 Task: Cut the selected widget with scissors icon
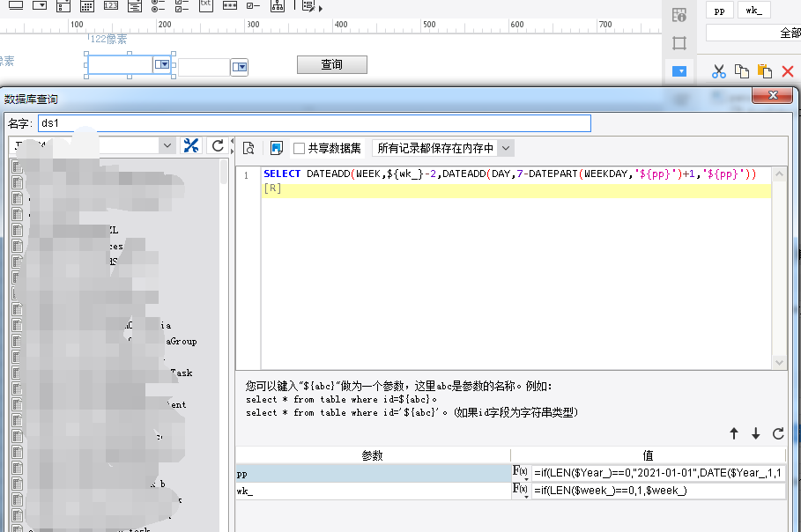(x=719, y=71)
